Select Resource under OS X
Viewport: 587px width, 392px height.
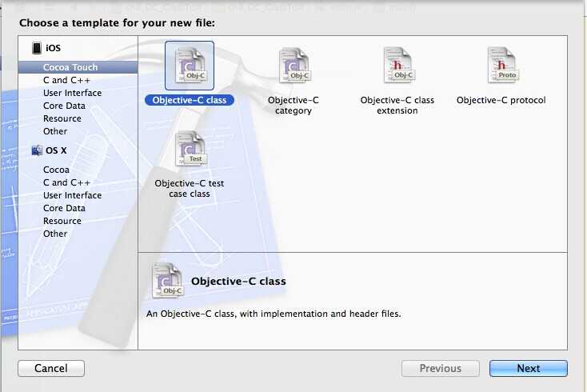(x=62, y=221)
